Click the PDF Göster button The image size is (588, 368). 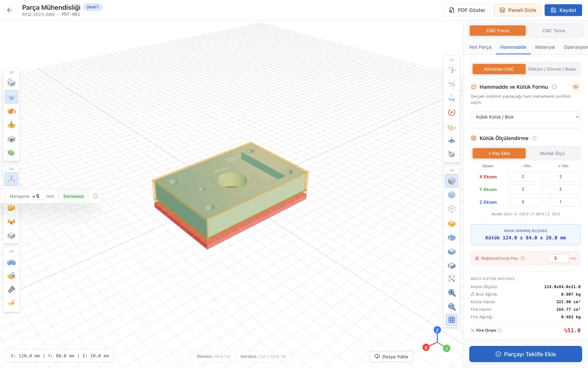click(467, 10)
